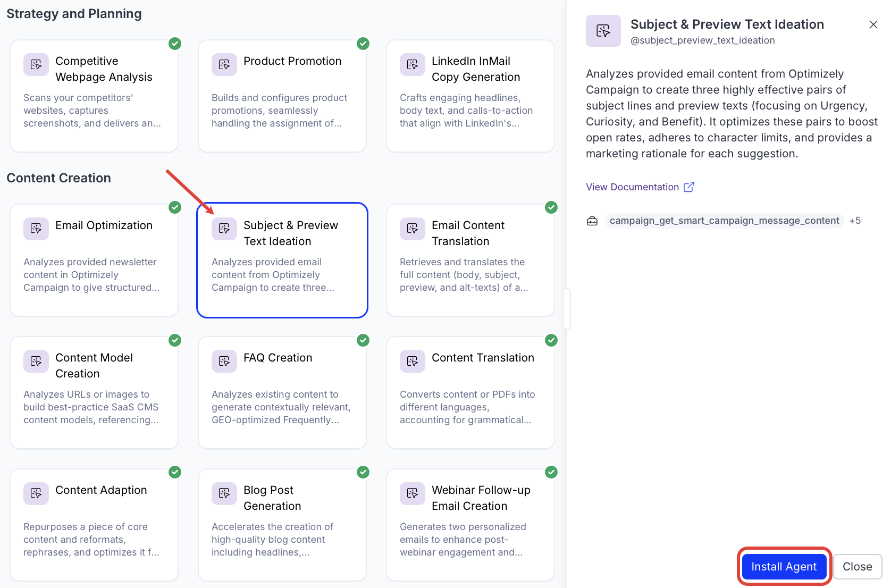Image resolution: width=891 pixels, height=588 pixels.
Task: Select the Competitive Webpage Analysis agent icon
Action: pos(36,64)
